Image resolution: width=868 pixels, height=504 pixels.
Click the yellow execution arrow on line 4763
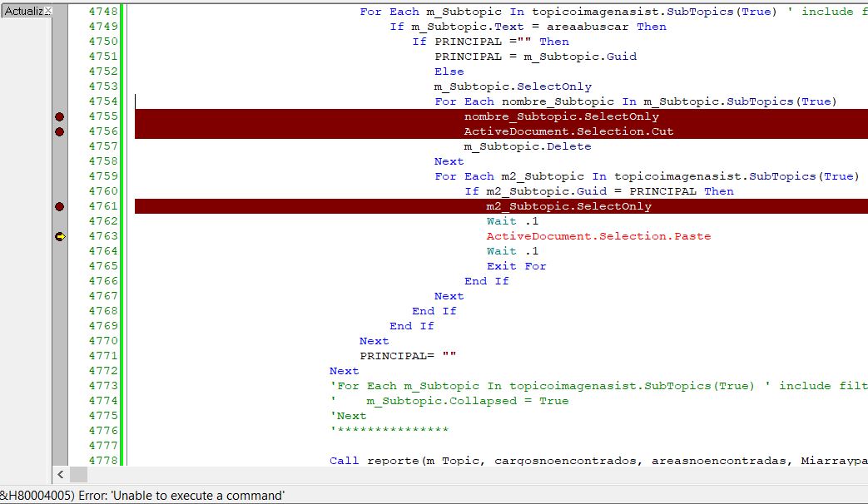click(59, 236)
